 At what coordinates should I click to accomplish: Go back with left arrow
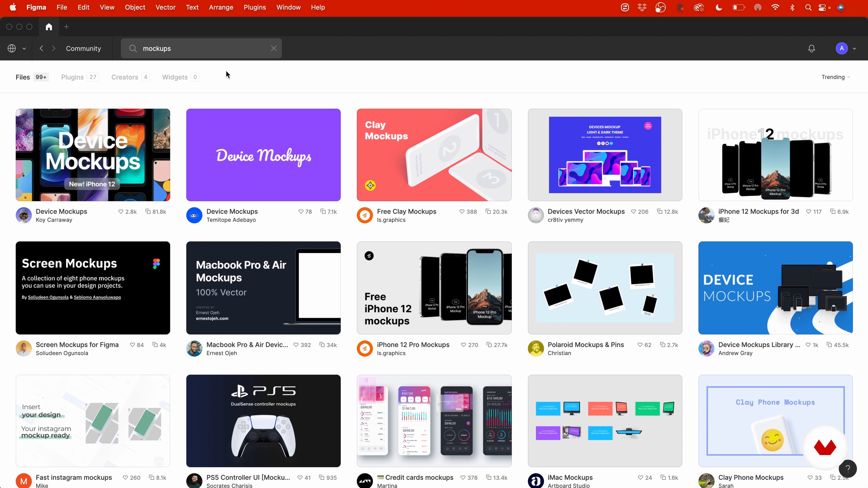pos(41,49)
